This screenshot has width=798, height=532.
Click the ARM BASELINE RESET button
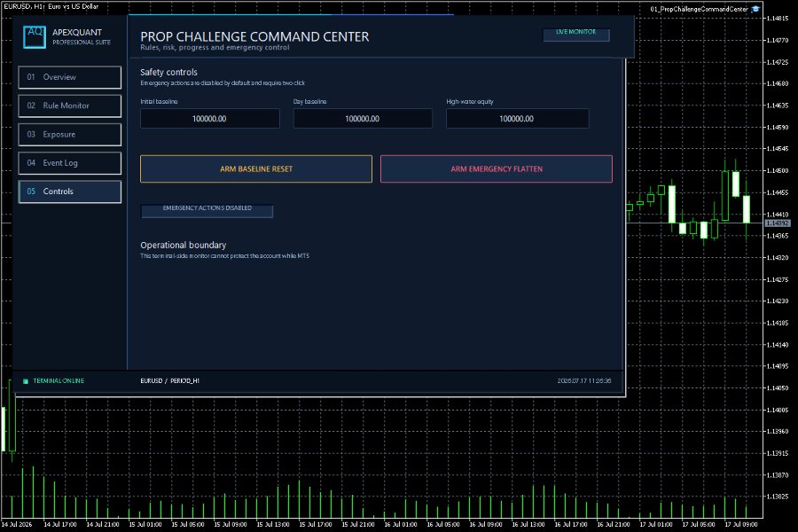tap(256, 169)
